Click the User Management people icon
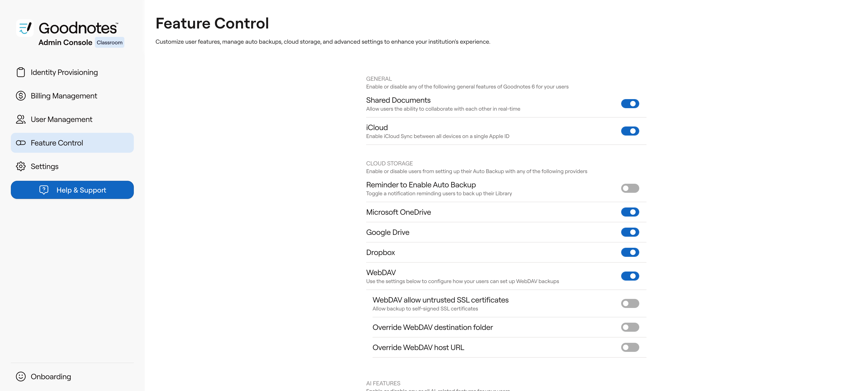The height and width of the screenshot is (391, 868). coord(21,119)
